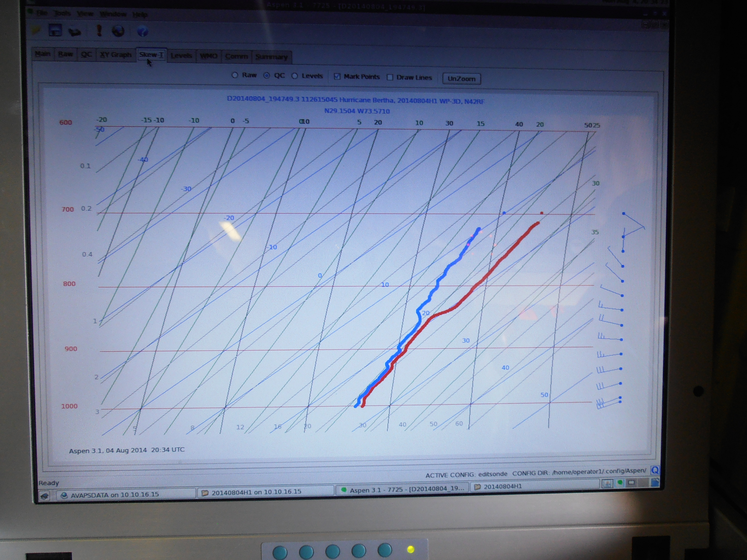Click the first system tray icon

pos(607,484)
